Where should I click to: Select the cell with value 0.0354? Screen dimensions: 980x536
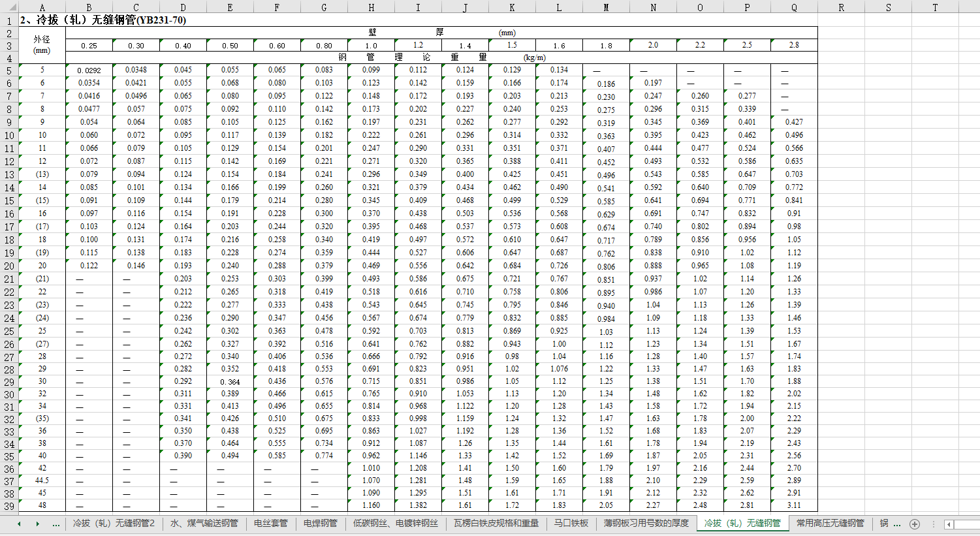point(89,83)
